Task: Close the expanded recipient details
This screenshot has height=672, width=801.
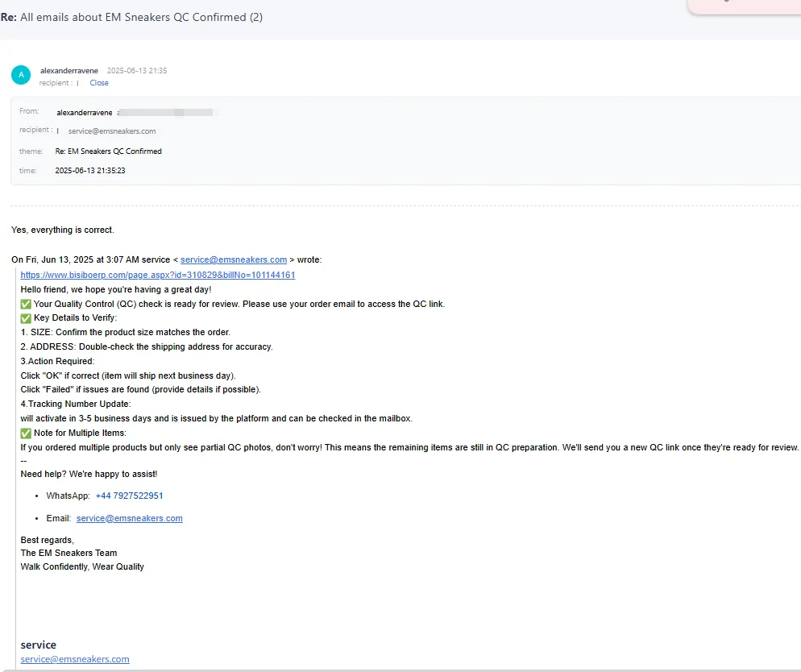Action: tap(99, 83)
